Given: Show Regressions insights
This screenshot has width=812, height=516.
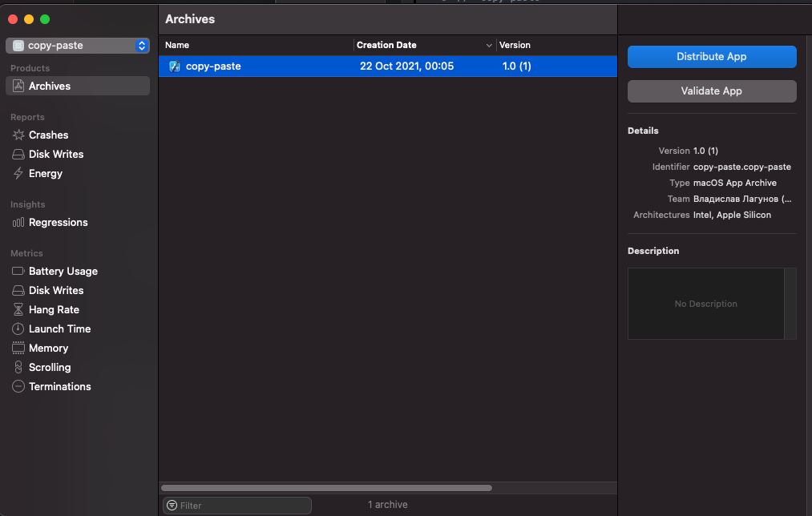Looking at the screenshot, I should 58,223.
